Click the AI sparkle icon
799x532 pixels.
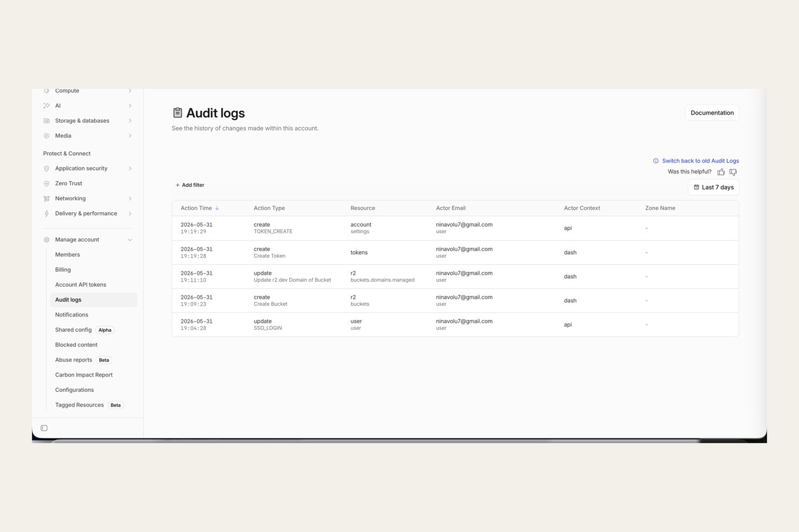pos(47,105)
